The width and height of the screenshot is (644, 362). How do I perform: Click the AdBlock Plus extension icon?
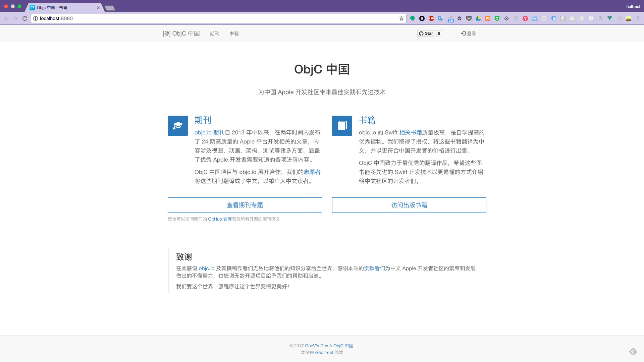click(x=431, y=18)
